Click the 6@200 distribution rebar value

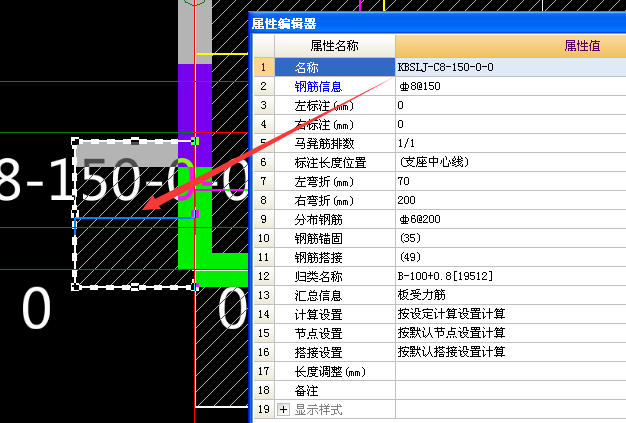point(511,219)
